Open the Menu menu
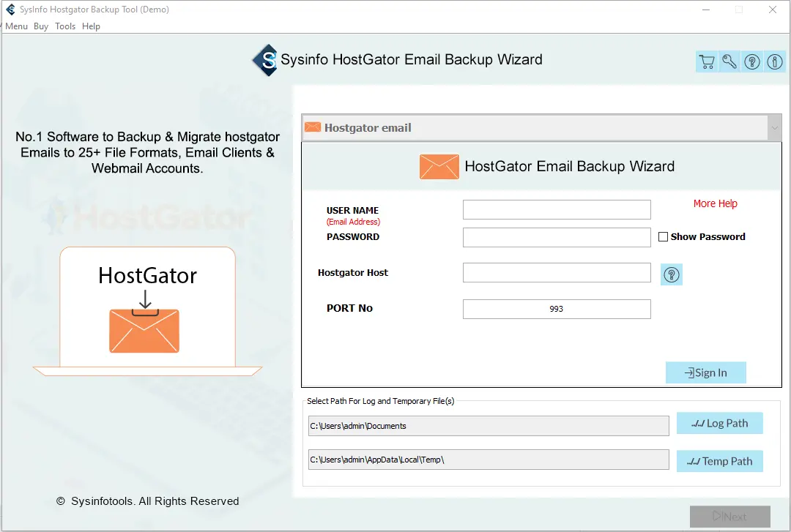The height and width of the screenshot is (532, 791). click(x=16, y=26)
